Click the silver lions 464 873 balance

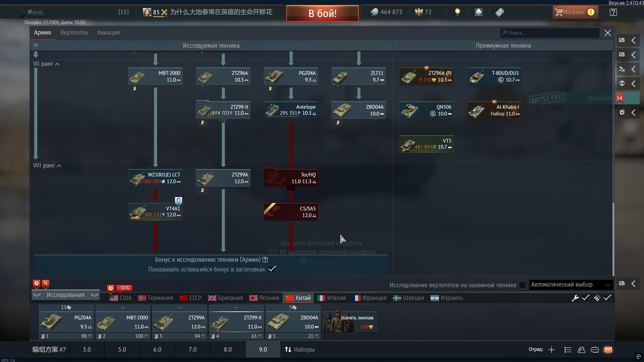coord(386,12)
